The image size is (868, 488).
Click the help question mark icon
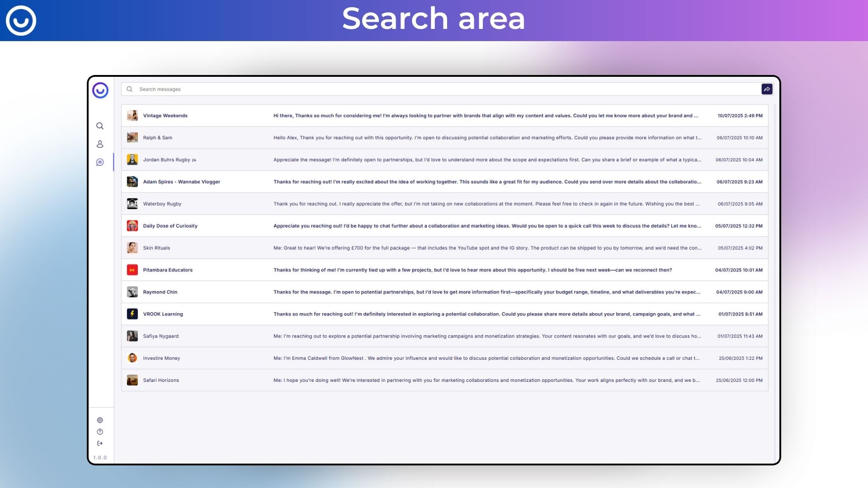coord(100,432)
